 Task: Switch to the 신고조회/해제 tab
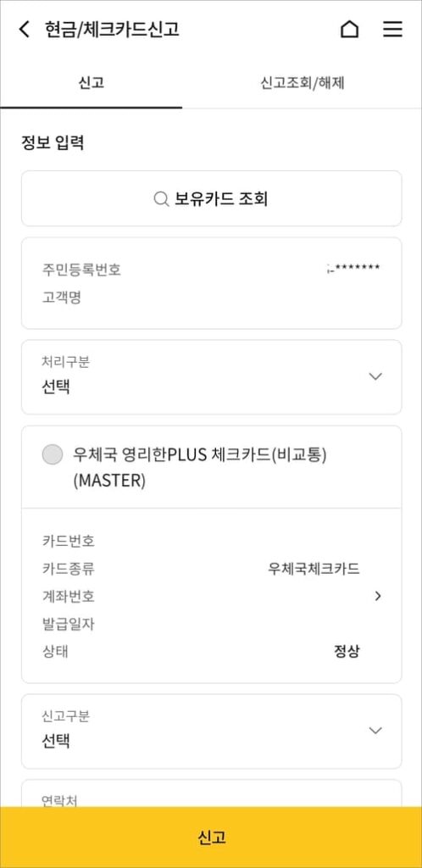[303, 83]
